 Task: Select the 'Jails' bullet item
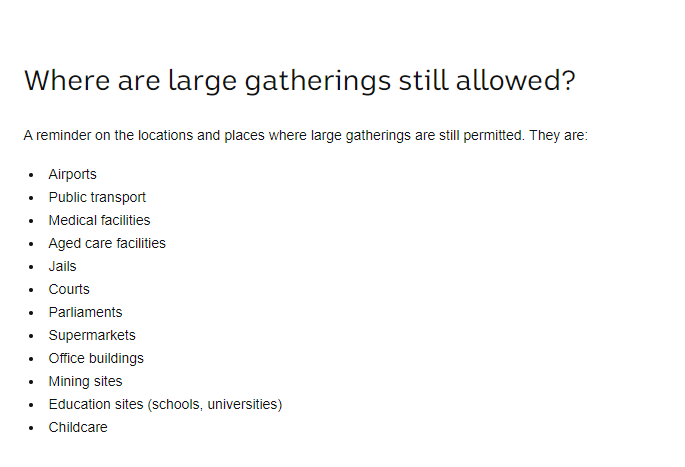pyautogui.click(x=62, y=266)
